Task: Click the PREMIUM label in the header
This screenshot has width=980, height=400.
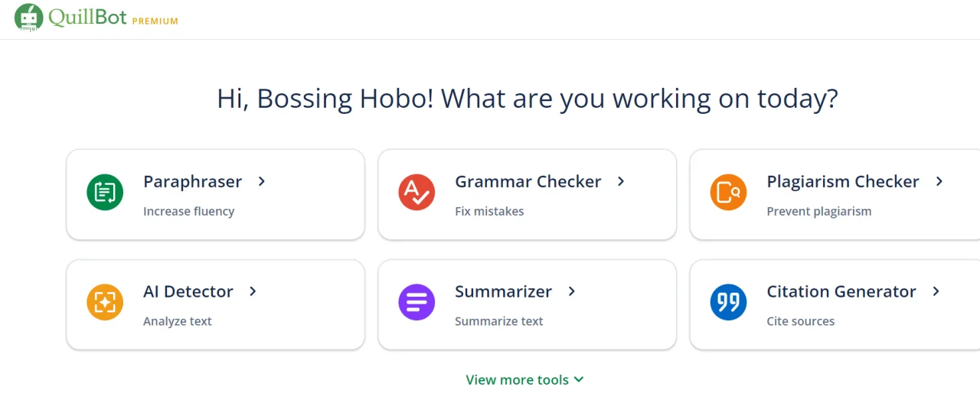Action: click(155, 21)
